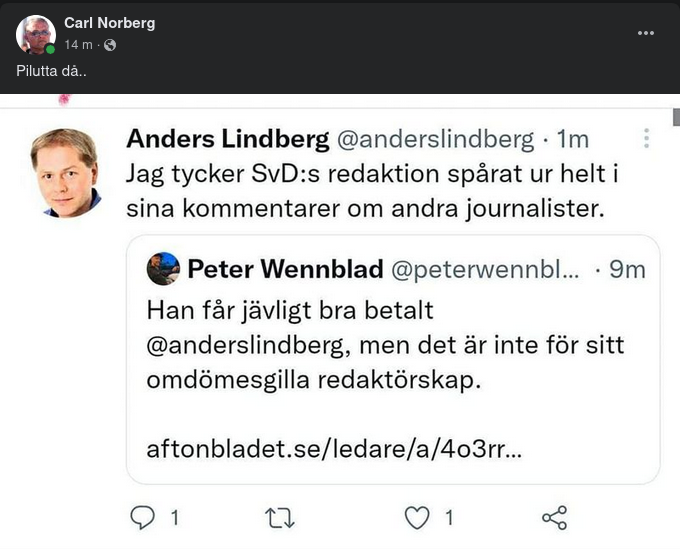Click the 1m tweet timestamp
This screenshot has height=550, width=680.
pos(573,140)
